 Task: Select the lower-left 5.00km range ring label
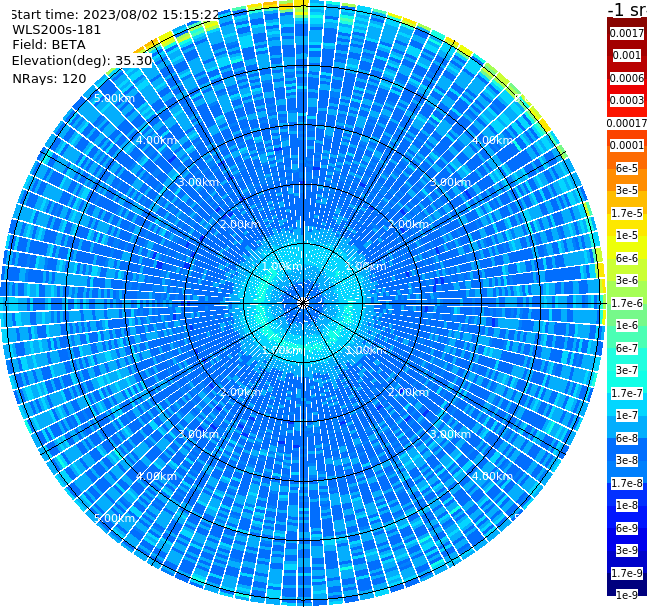(114, 518)
